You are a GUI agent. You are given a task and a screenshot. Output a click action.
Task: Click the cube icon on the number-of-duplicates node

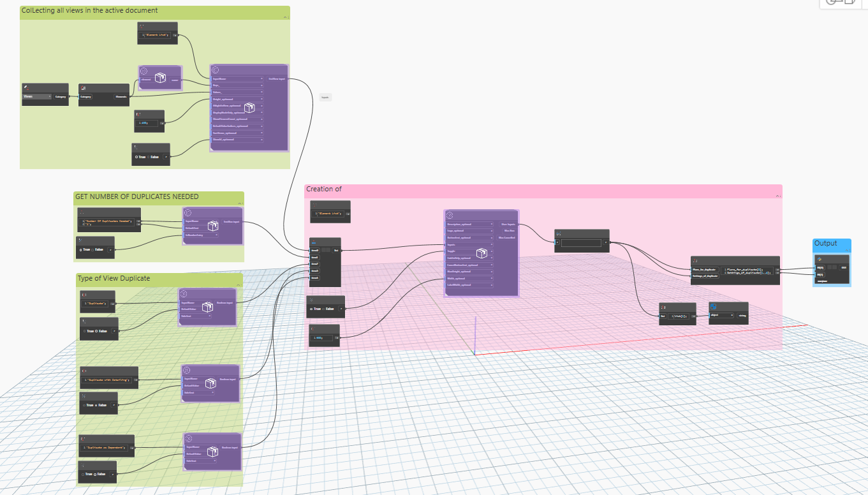[212, 226]
